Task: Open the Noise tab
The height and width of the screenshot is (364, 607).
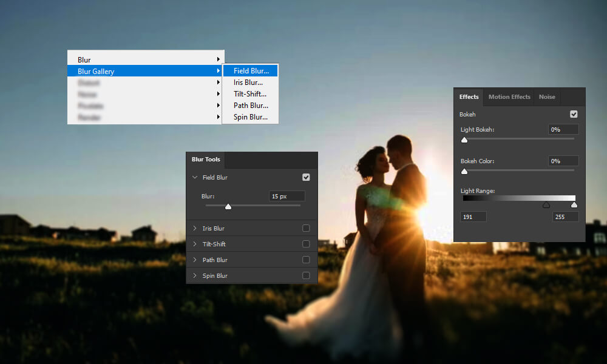Action: point(546,96)
